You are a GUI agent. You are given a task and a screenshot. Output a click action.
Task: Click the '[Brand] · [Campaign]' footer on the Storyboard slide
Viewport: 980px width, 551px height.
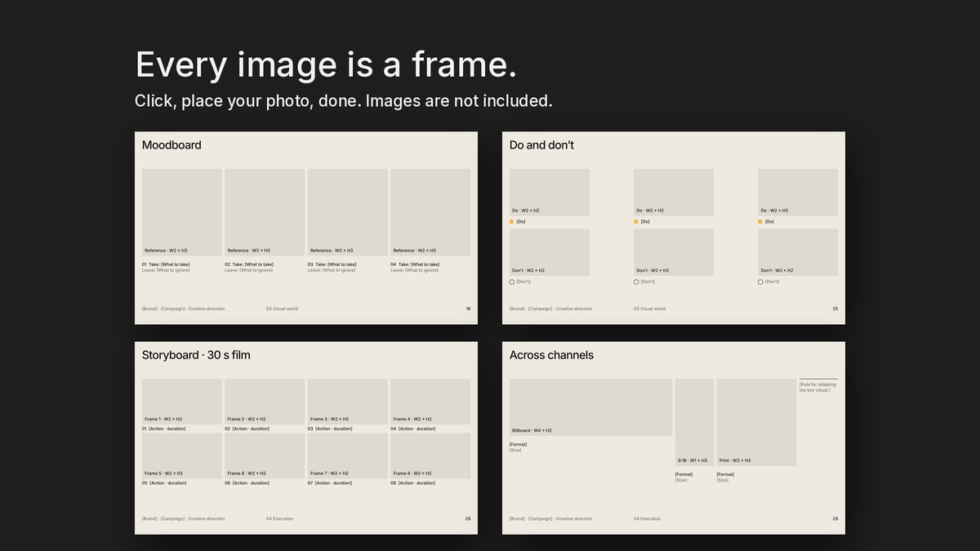[183, 518]
